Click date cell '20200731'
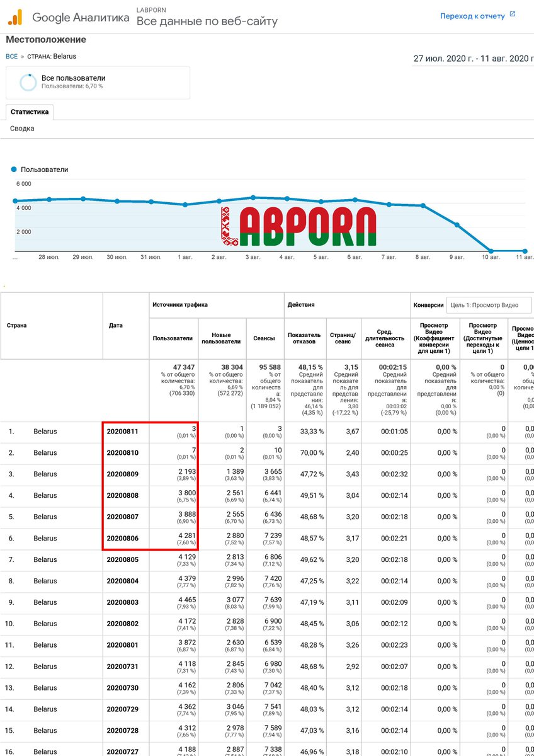Screen dimensions: 534x756 coord(122,667)
